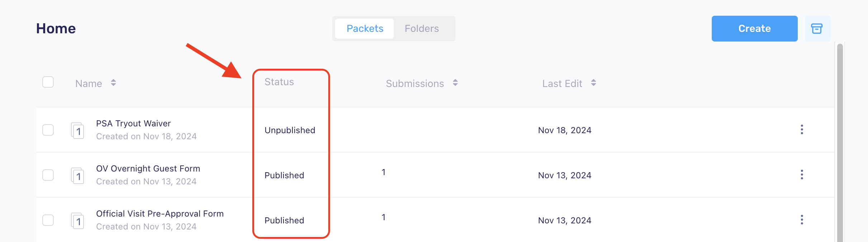Tick the select-all checkbox in the table header

[x=48, y=82]
